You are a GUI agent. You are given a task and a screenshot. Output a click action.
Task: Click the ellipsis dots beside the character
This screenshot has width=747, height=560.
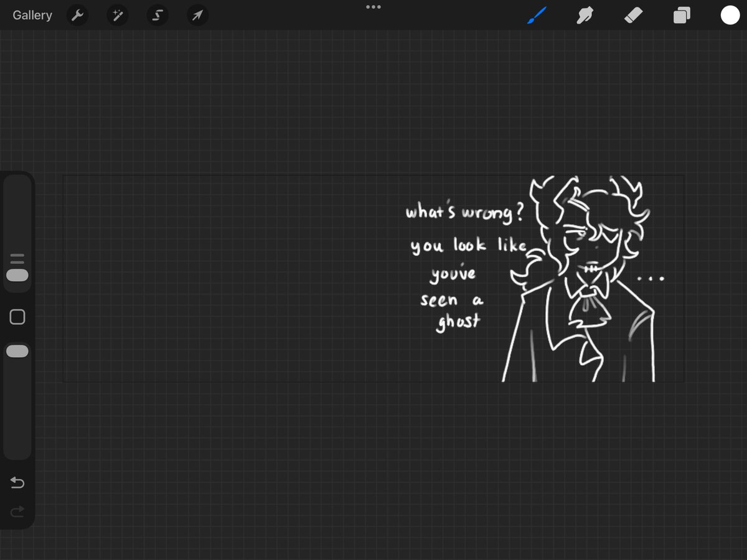[651, 279]
